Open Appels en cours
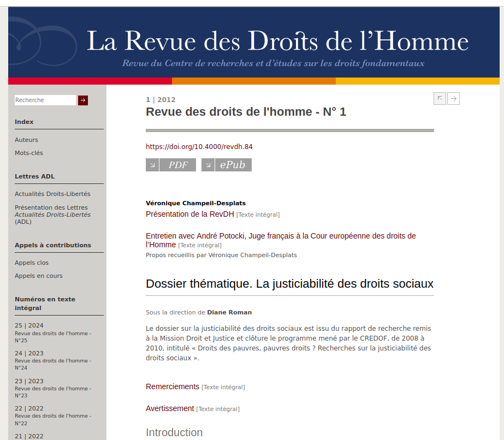The image size is (504, 440). click(39, 276)
